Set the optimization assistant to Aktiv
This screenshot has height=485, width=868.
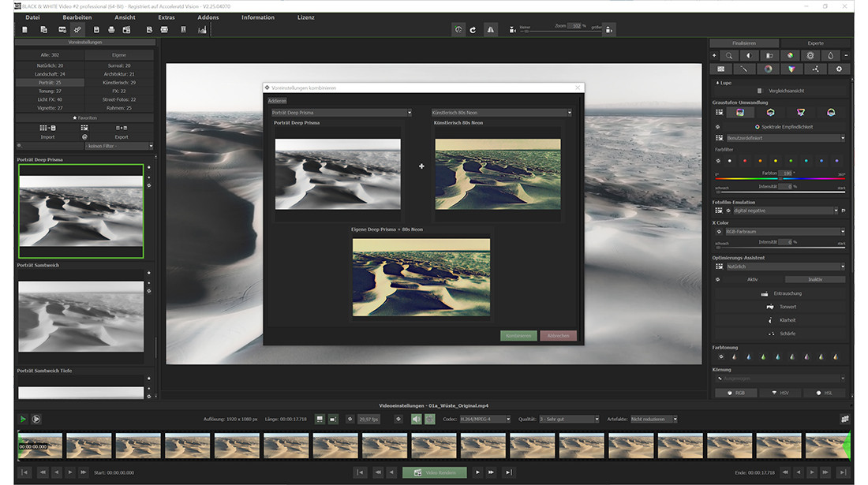point(752,279)
